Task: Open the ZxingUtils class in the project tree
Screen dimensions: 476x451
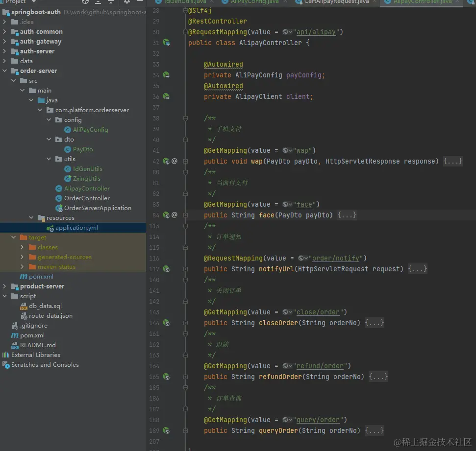Action: click(86, 179)
